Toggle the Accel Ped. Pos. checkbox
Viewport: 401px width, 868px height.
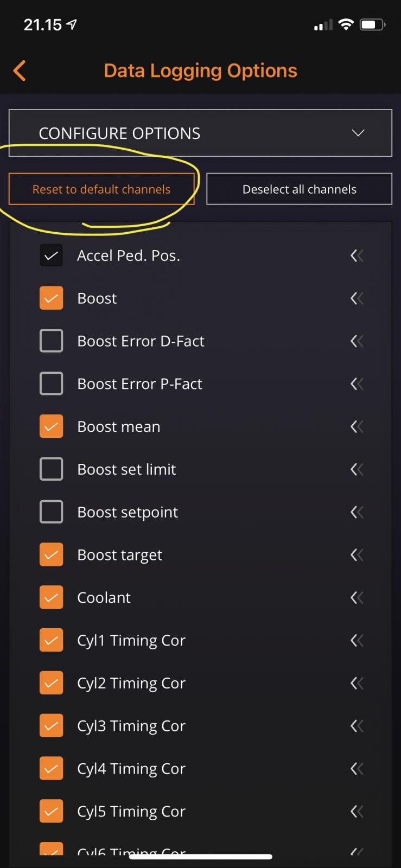coord(51,256)
